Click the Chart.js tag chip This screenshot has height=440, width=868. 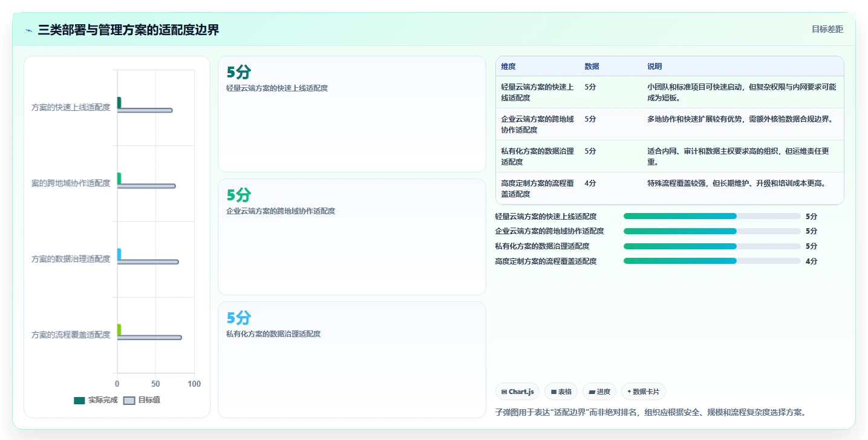click(518, 392)
